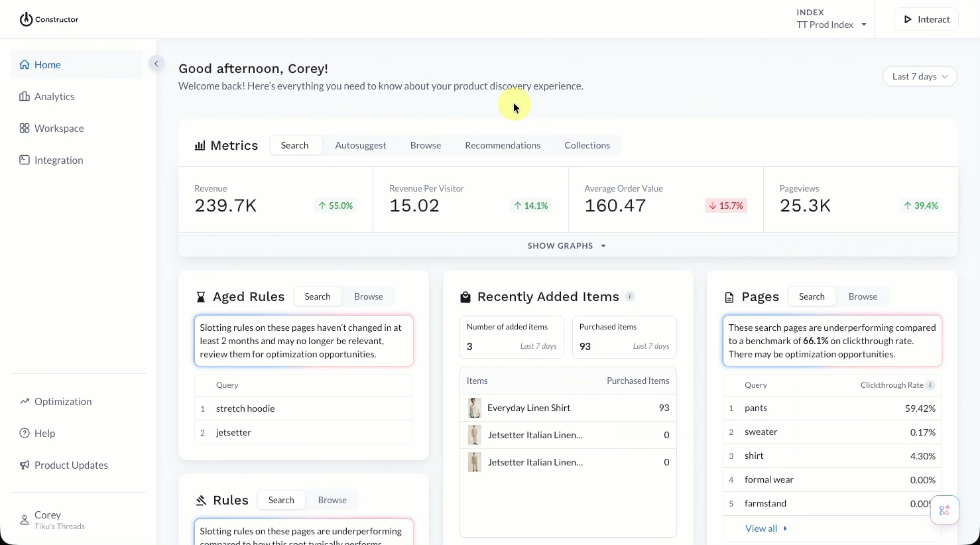Click Purchased items 93 card
The height and width of the screenshot is (545, 980).
pyautogui.click(x=625, y=337)
